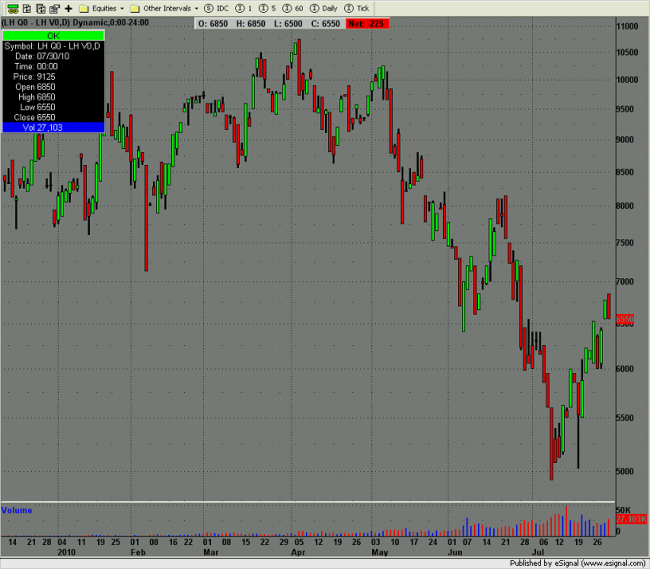650x569 pixels.
Task: Click the red Net: -225 box
Action: point(367,24)
